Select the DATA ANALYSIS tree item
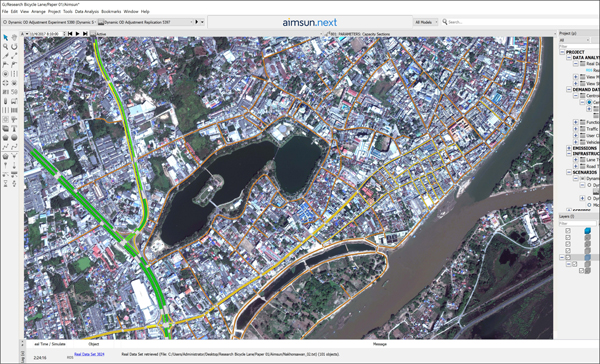This screenshot has height=364, width=600. tap(586, 57)
